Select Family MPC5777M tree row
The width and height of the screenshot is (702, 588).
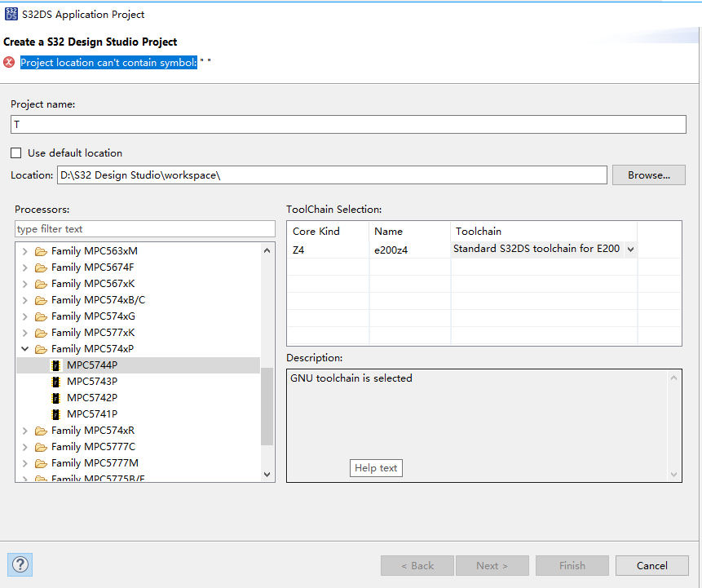[138, 463]
